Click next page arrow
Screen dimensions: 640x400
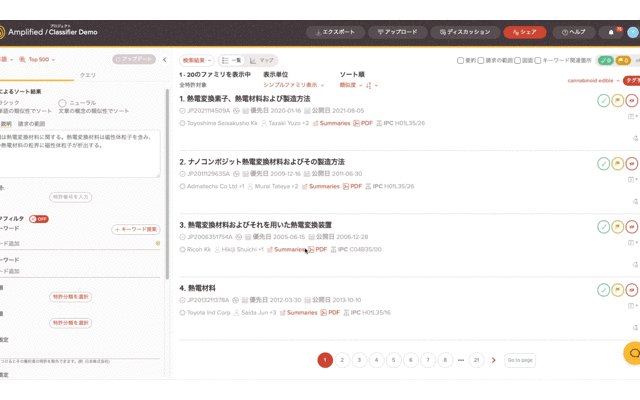pos(493,360)
